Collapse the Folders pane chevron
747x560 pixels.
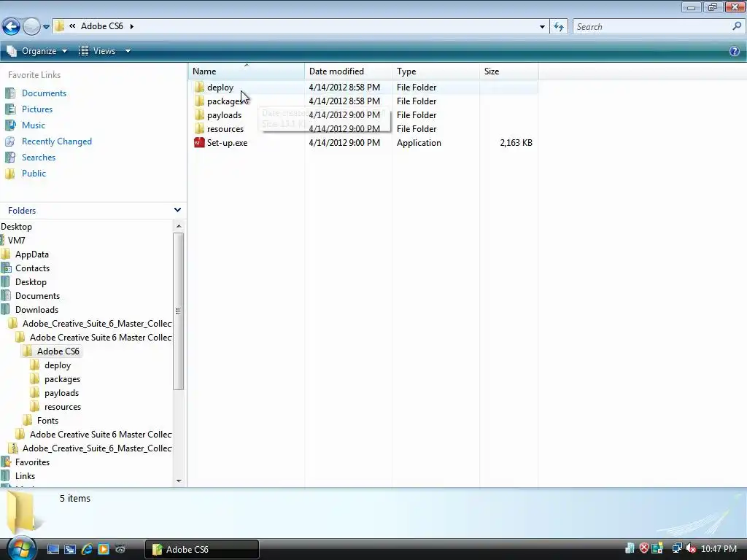coord(177,210)
